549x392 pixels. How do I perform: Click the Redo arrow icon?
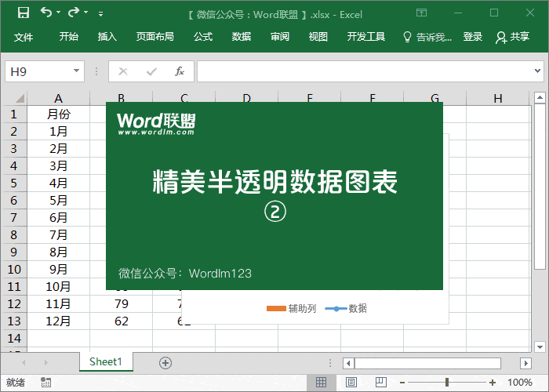[74, 13]
